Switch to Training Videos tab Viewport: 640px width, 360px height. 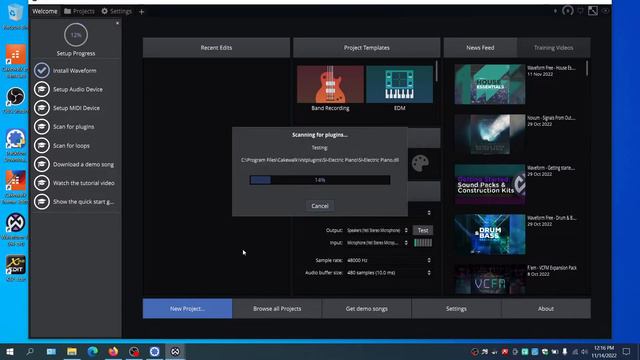553,48
